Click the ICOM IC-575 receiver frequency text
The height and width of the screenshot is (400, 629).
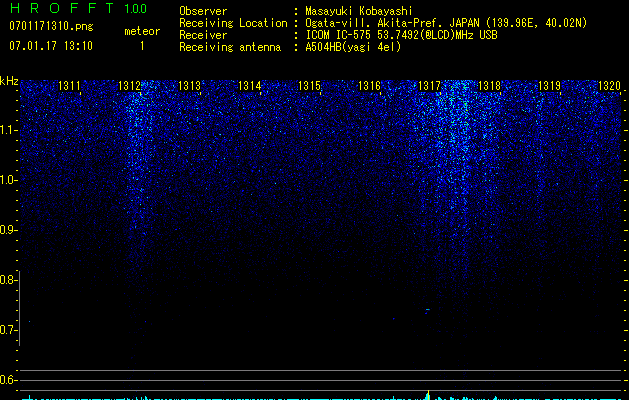401,35
